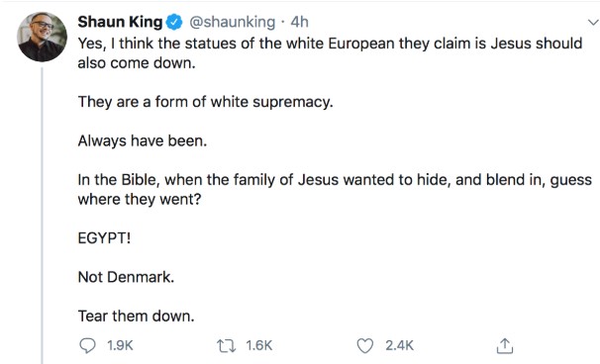Click the 'white supremacy' sentence

(206, 102)
